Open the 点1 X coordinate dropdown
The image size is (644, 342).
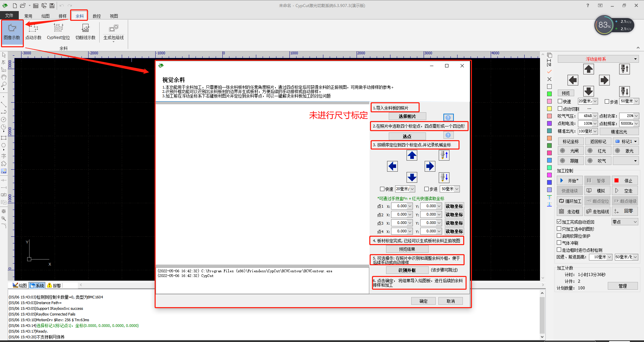410,206
